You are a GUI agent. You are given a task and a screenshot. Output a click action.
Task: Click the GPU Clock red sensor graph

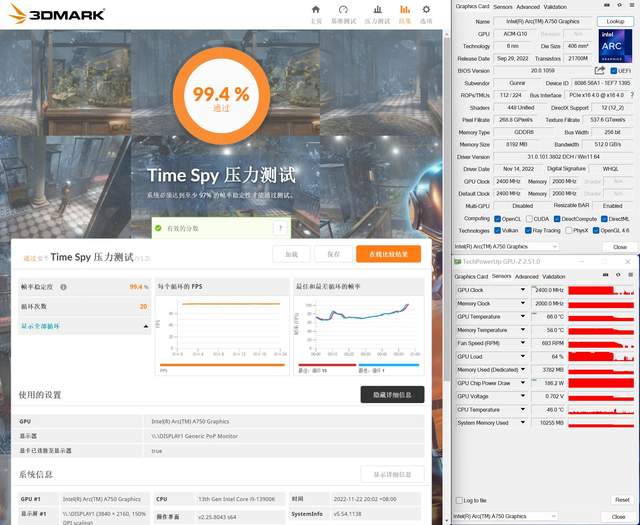(x=601, y=290)
